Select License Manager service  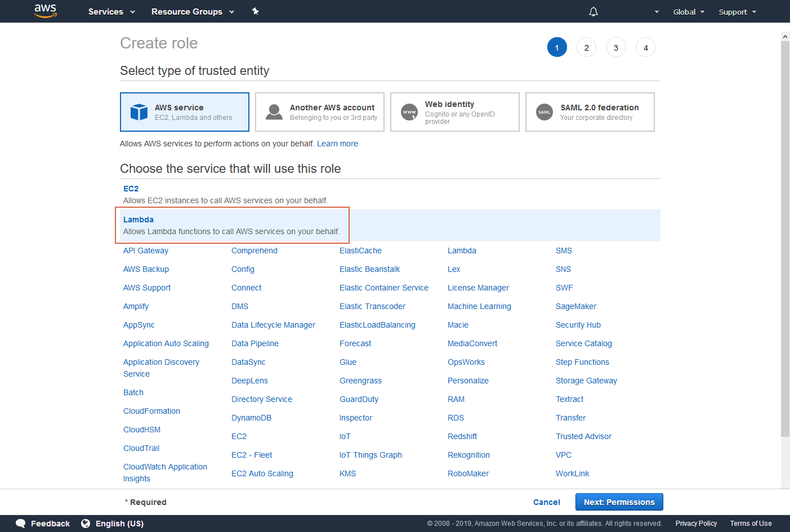tap(478, 288)
